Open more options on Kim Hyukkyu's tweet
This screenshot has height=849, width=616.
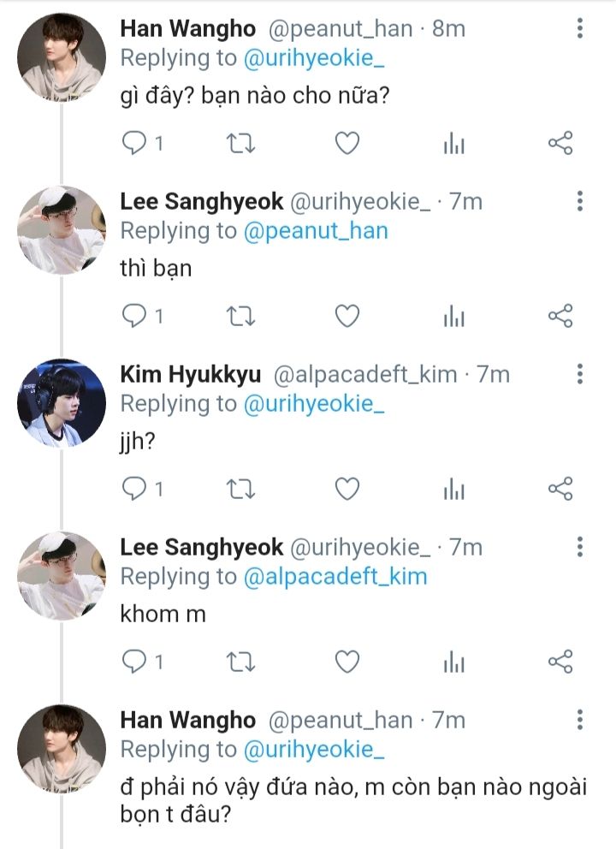pos(580,375)
